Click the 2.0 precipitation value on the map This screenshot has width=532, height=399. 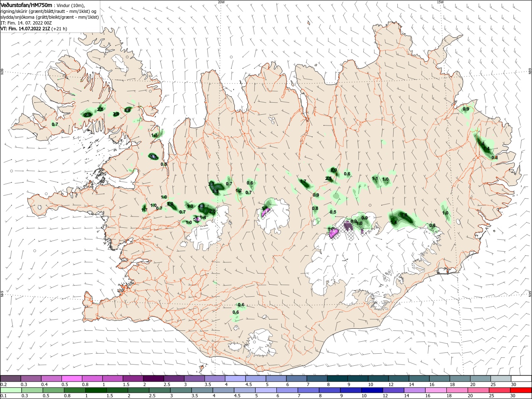tap(334, 170)
